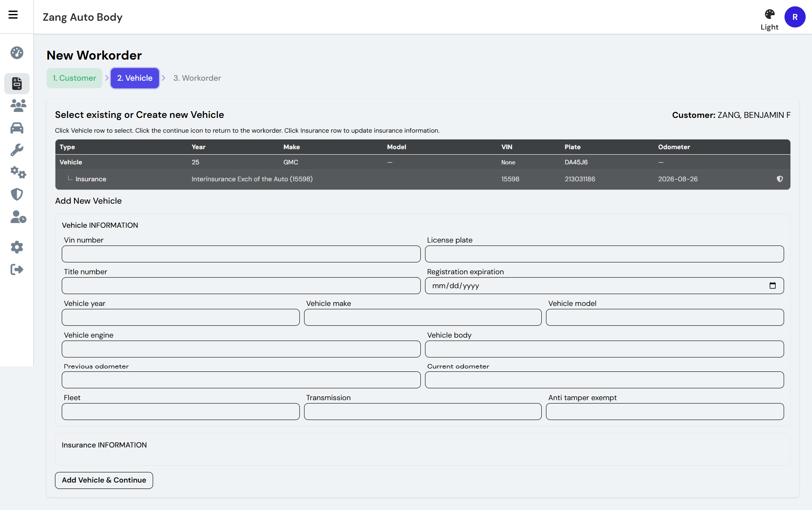The height and width of the screenshot is (510, 812).
Task: Click the Registration expiration date field
Action: [x=604, y=286]
